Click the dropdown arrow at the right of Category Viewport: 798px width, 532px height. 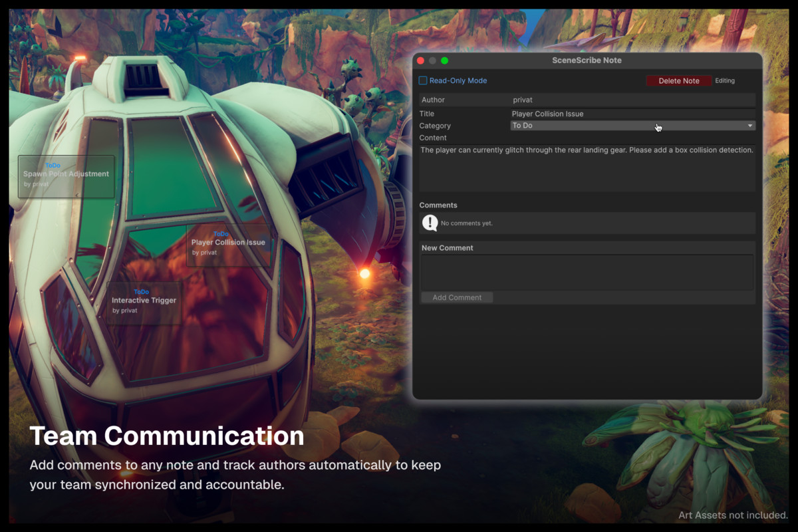click(x=750, y=125)
